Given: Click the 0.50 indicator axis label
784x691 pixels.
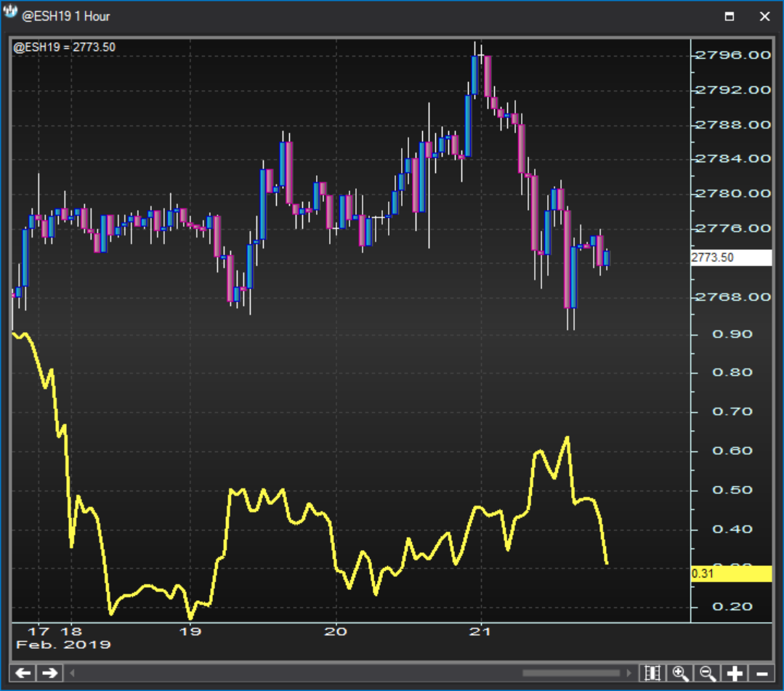Looking at the screenshot, I should point(732,490).
